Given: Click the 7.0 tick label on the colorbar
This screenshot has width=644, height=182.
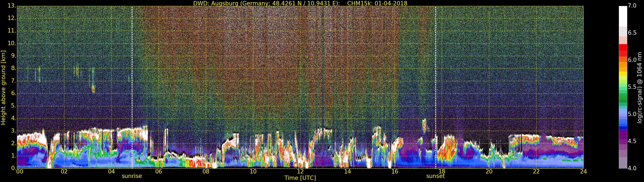Looking at the screenshot, I should click(x=632, y=6).
